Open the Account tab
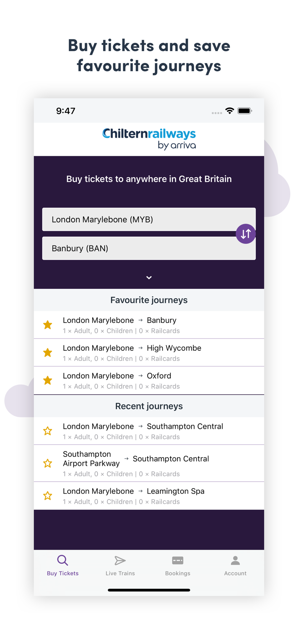298x644 pixels. 235,565
